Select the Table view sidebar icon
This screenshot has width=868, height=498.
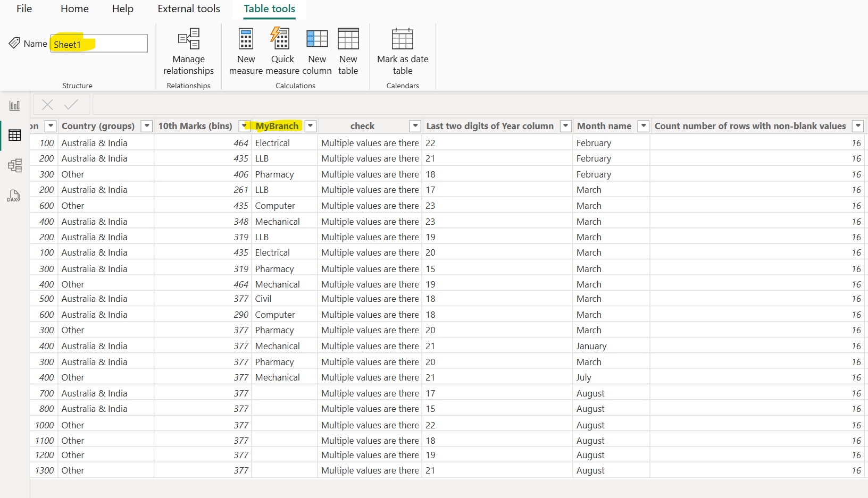(x=14, y=136)
